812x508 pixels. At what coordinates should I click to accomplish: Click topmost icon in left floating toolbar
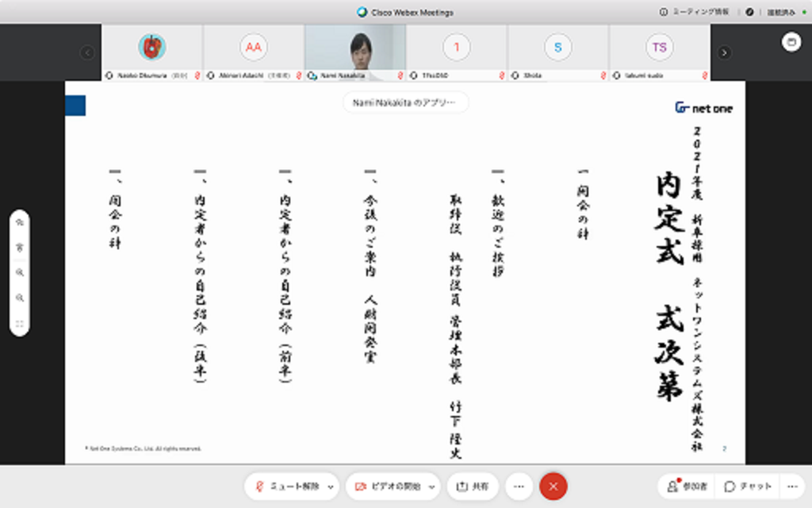coord(20,222)
